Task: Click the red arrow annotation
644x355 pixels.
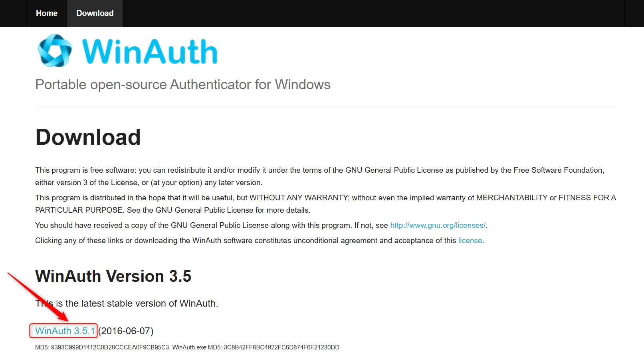Action: tap(38, 296)
